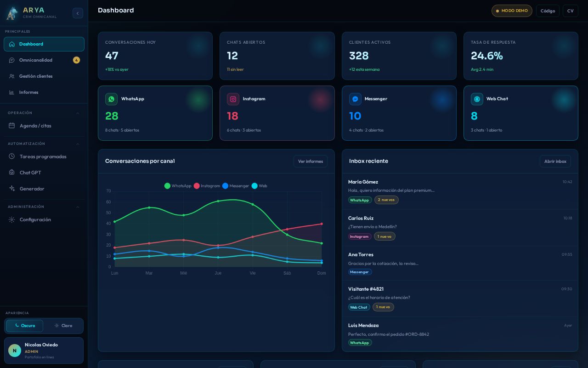Click the Omnicanalidad chat icon

click(12, 60)
